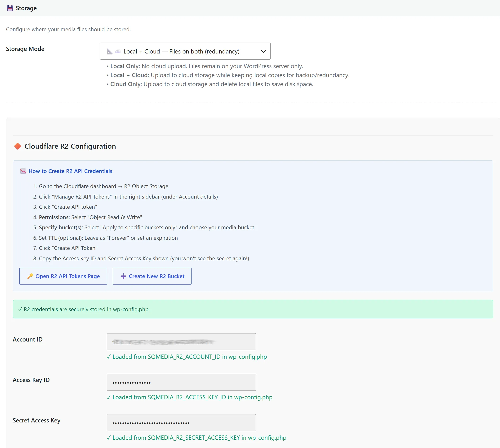Viewport: 500px width, 448px height.
Task: Click the plus icon in Create New R2 Bucket
Action: coord(123,276)
